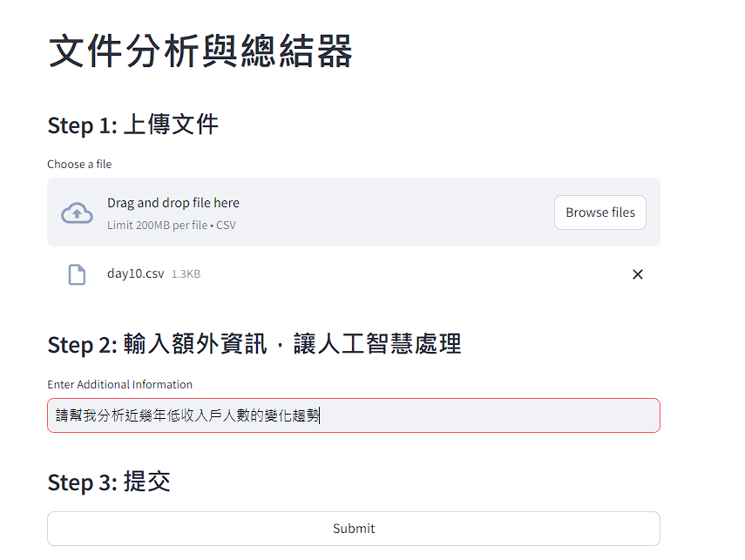
Task: Select the day10.csv file name
Action: pos(135,273)
